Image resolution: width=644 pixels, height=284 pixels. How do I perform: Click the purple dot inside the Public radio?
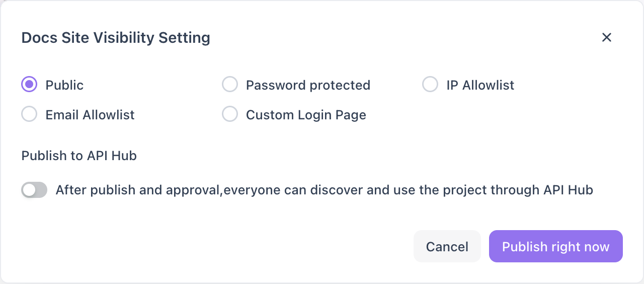[29, 85]
